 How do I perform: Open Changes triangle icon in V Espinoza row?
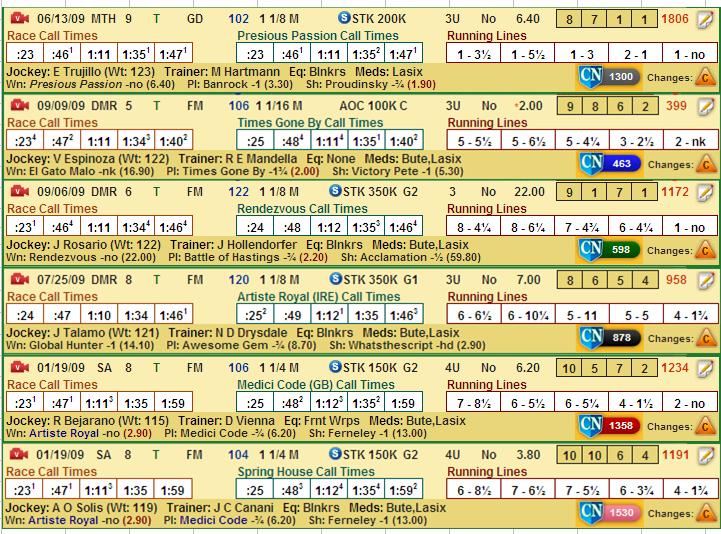[x=705, y=164]
